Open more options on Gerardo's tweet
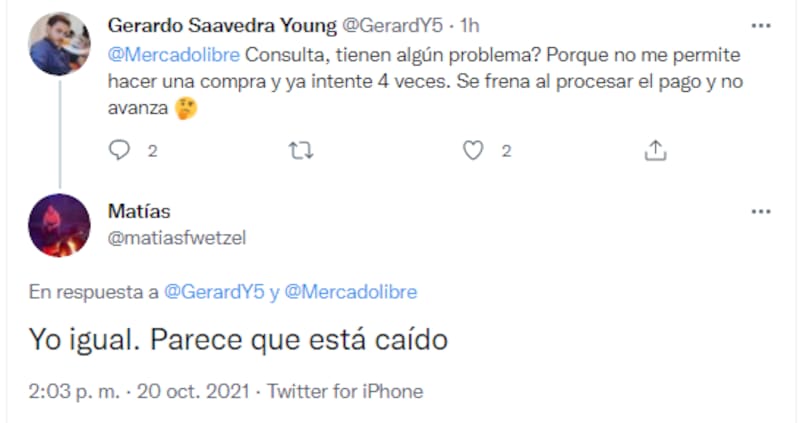The width and height of the screenshot is (800, 423). [761, 21]
